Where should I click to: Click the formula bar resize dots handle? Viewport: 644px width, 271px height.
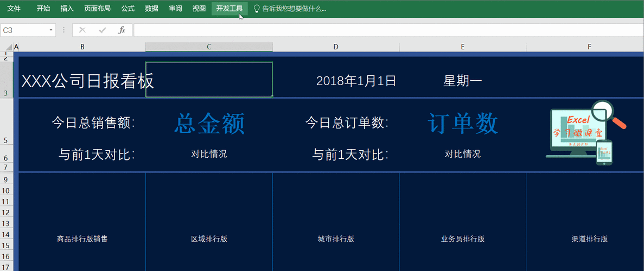(63, 30)
